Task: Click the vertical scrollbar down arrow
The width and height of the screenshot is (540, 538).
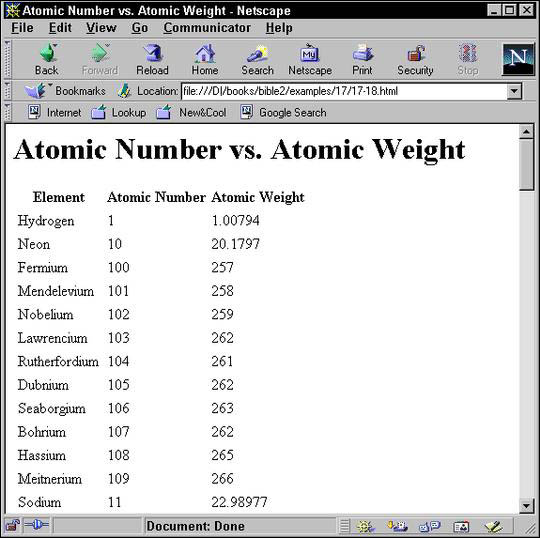Action: click(527, 506)
